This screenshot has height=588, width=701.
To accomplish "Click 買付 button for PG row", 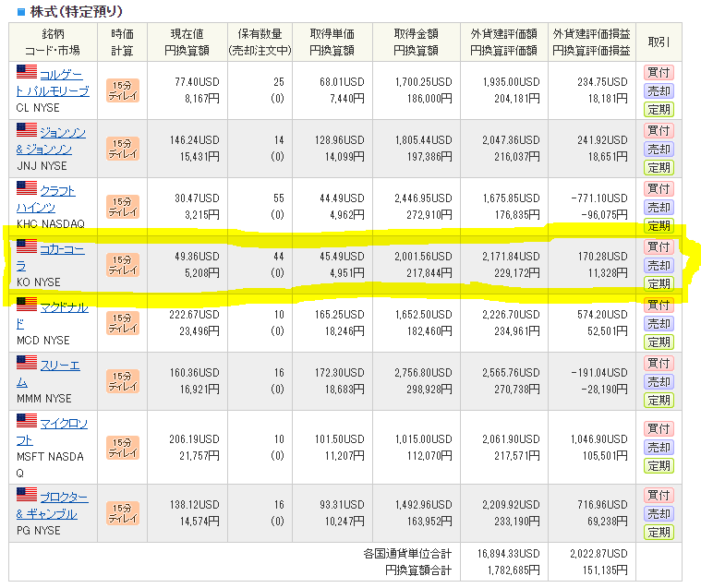I will pos(659,495).
